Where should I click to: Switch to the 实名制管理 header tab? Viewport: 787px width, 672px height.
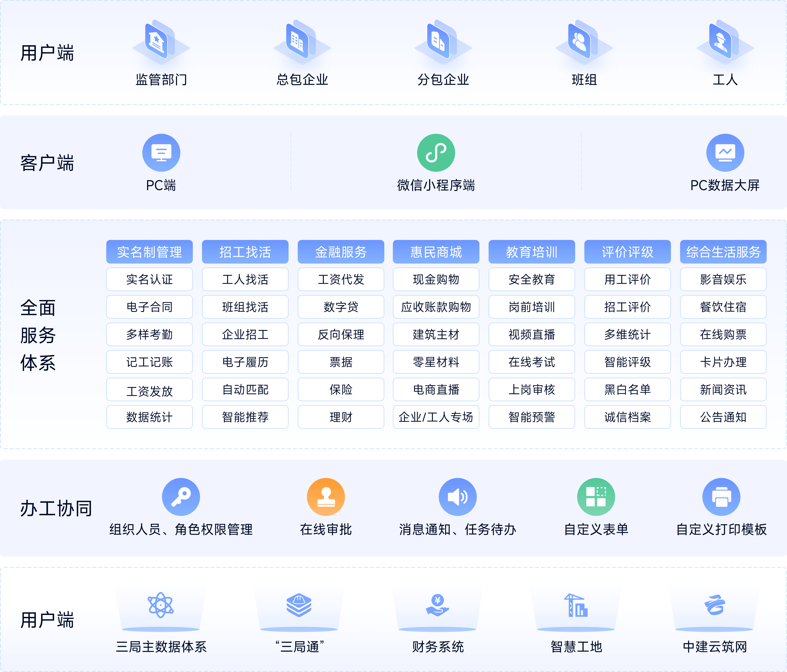click(149, 252)
